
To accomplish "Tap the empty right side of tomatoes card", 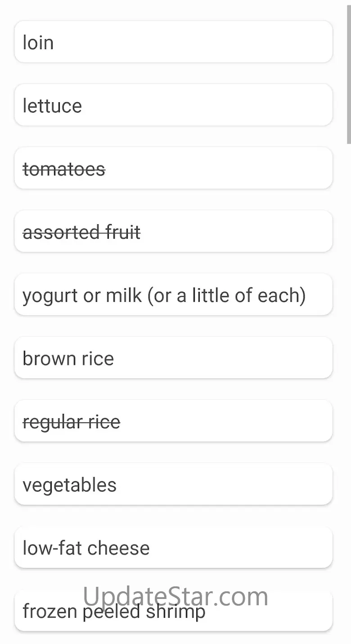I will click(225, 168).
